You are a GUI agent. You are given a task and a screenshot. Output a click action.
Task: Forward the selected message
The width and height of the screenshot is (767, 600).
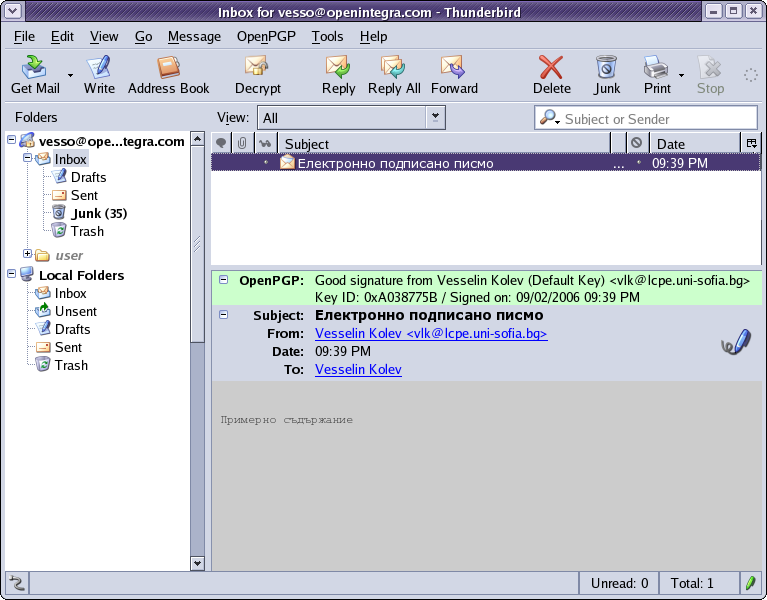coord(454,74)
